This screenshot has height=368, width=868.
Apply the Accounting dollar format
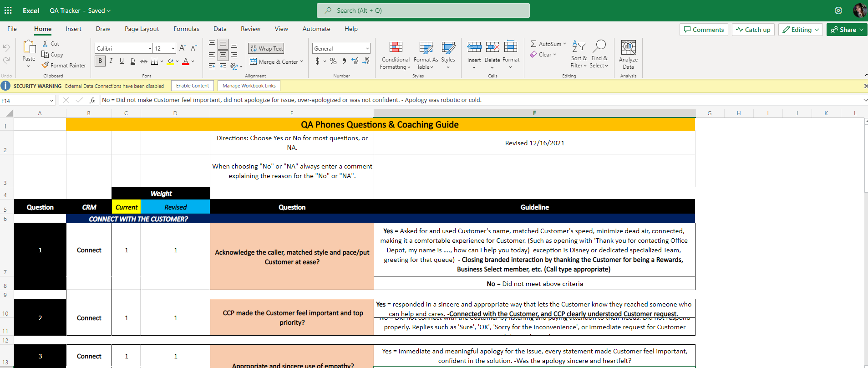click(317, 61)
